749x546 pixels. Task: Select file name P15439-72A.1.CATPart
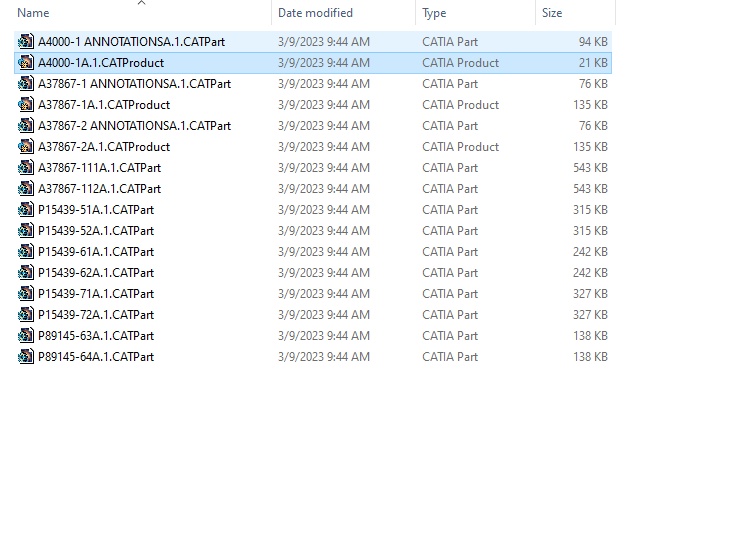pyautogui.click(x=96, y=315)
